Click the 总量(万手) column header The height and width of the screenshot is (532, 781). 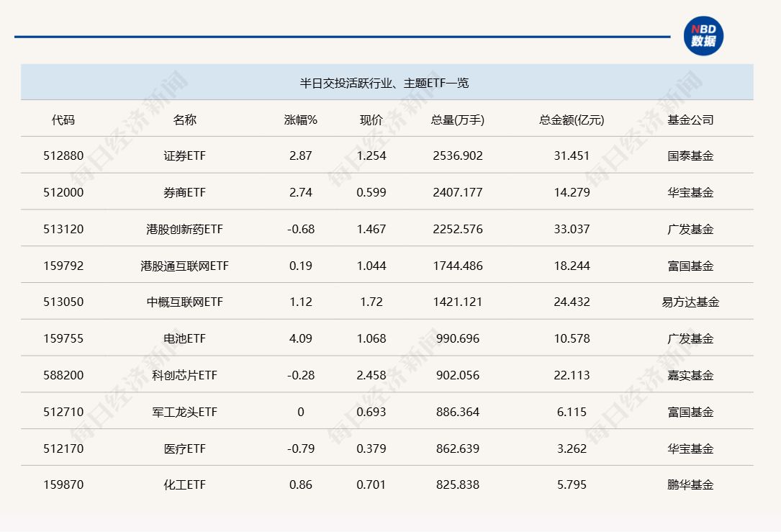tap(457, 120)
